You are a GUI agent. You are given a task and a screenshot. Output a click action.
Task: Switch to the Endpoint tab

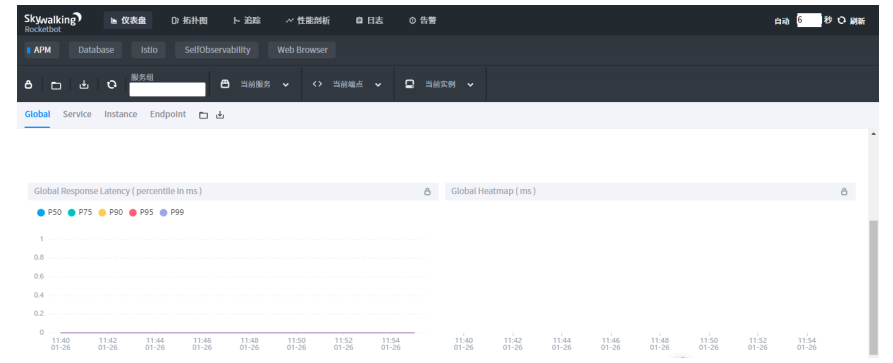click(x=168, y=115)
